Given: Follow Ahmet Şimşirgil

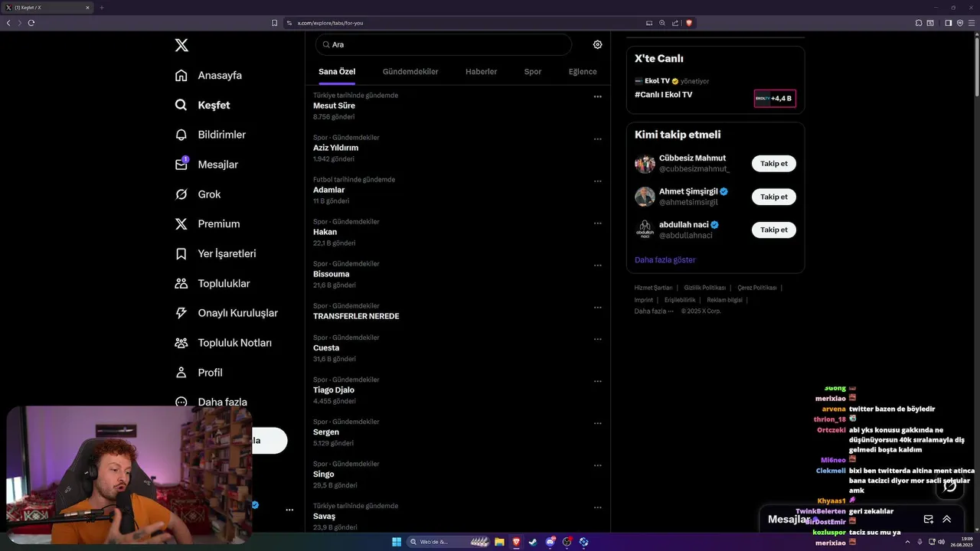Looking at the screenshot, I should 773,197.
